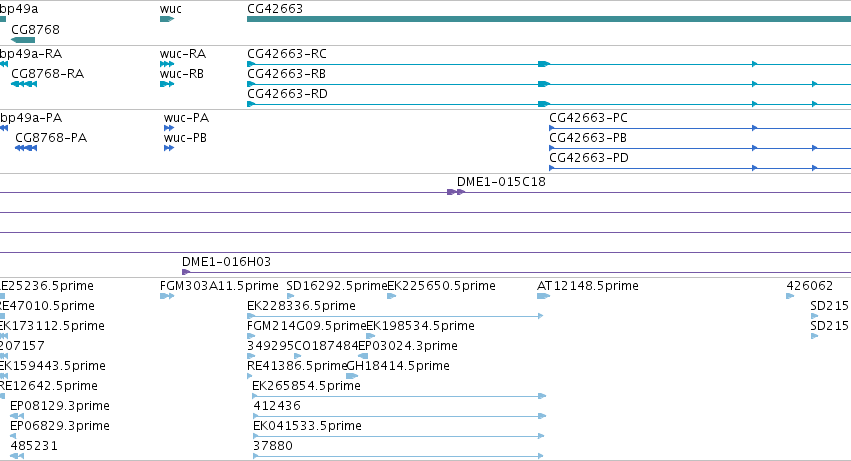Click the CG42663 gene bar
The width and height of the screenshot is (851, 461).
pos(549,19)
